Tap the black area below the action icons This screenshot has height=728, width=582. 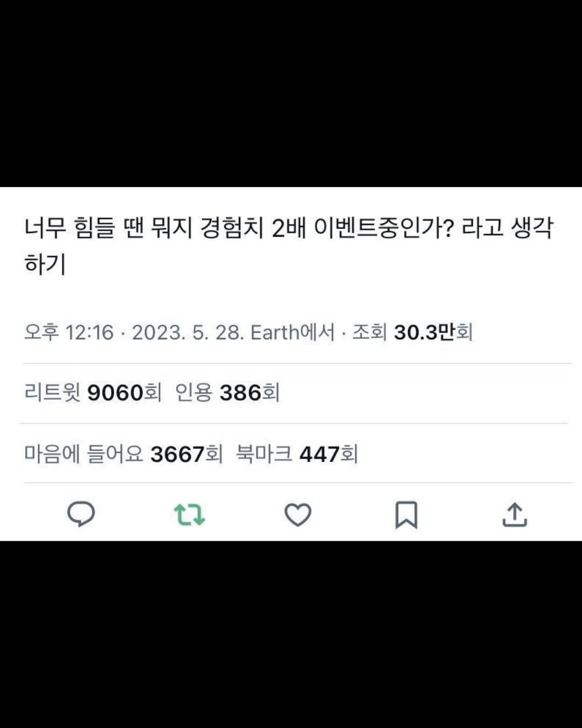291,634
